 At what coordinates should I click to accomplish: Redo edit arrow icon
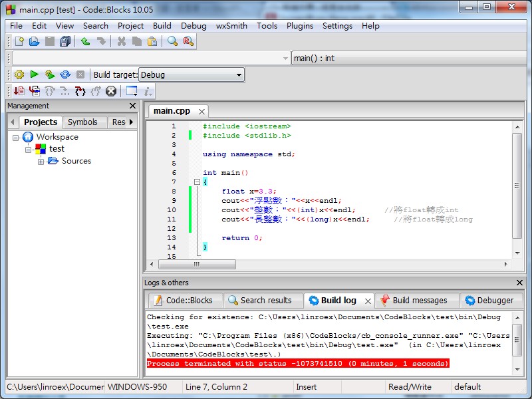(101, 41)
